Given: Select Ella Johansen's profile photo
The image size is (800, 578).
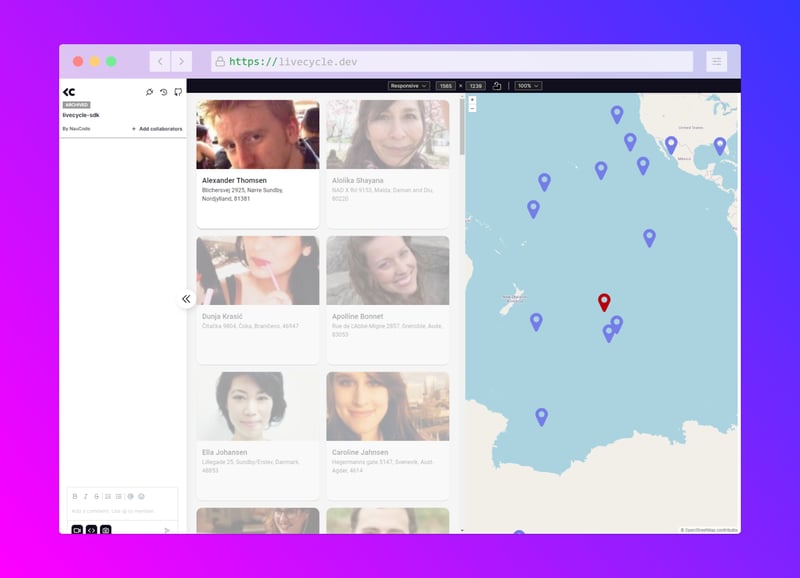Looking at the screenshot, I should pyautogui.click(x=258, y=406).
